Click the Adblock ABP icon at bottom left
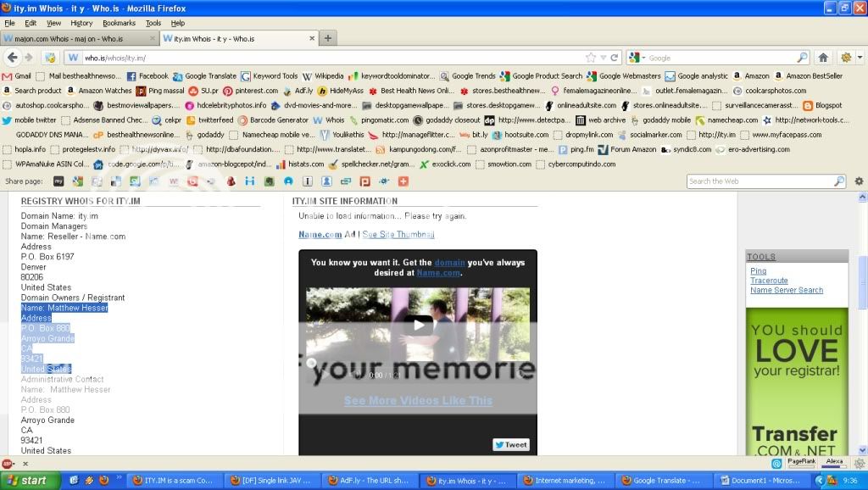 click(8, 464)
